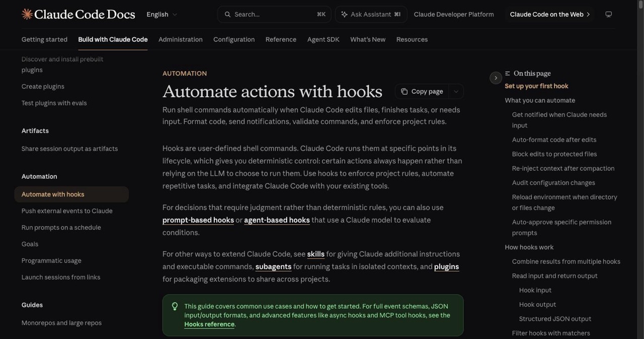Open the Resources tab
The width and height of the screenshot is (644, 339).
tap(412, 39)
